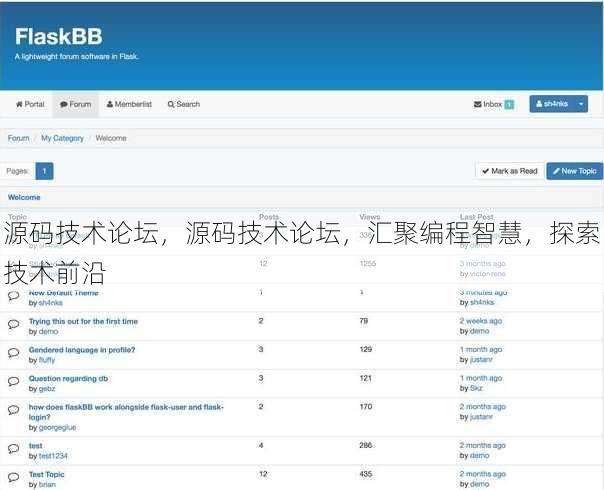604x490 pixels.
Task: Click the bubble icon beside Test Topic
Action: [13, 477]
